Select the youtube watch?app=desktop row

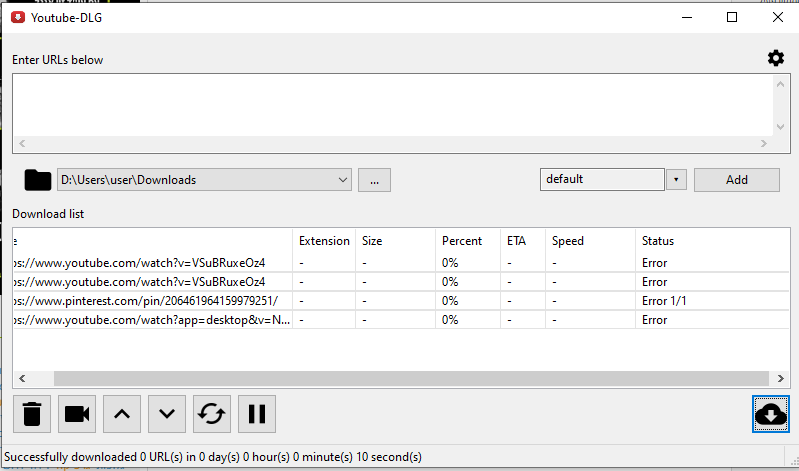click(401, 320)
